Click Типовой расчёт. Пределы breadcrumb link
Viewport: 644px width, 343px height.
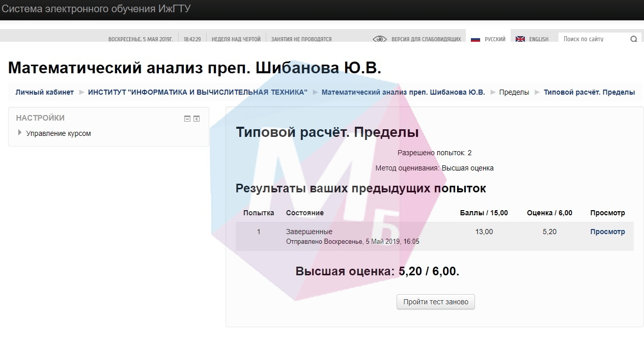point(589,92)
